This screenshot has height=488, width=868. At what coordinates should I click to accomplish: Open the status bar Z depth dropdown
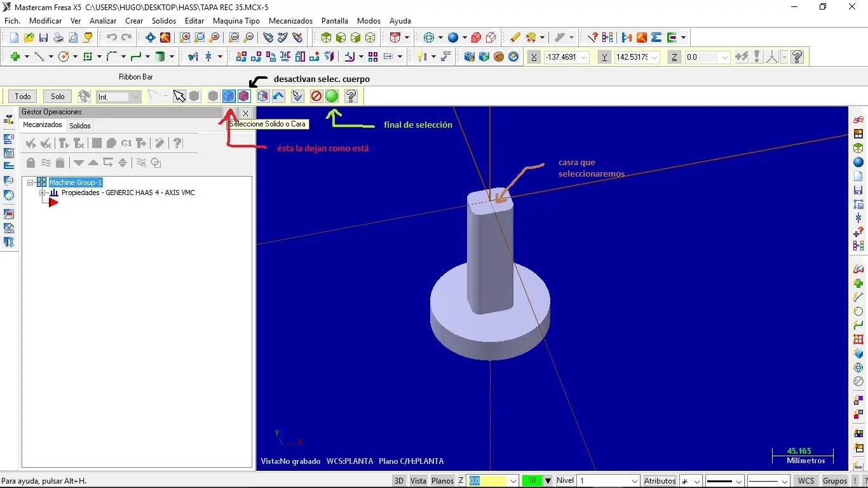click(x=513, y=480)
